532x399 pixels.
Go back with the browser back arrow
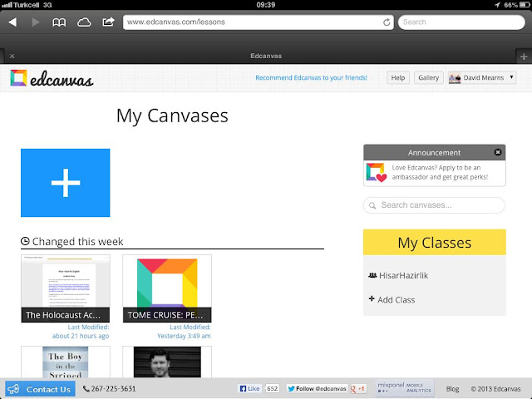click(12, 22)
